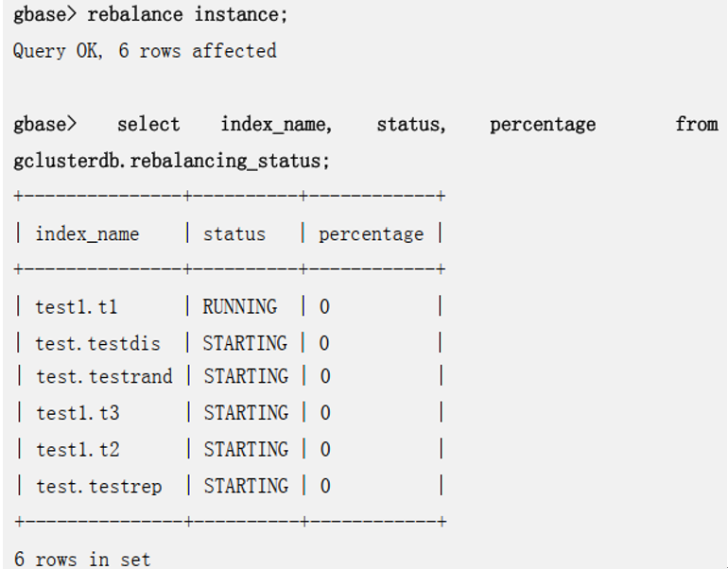
Task: Click the 'percentage' column header in table
Action: 371,234
